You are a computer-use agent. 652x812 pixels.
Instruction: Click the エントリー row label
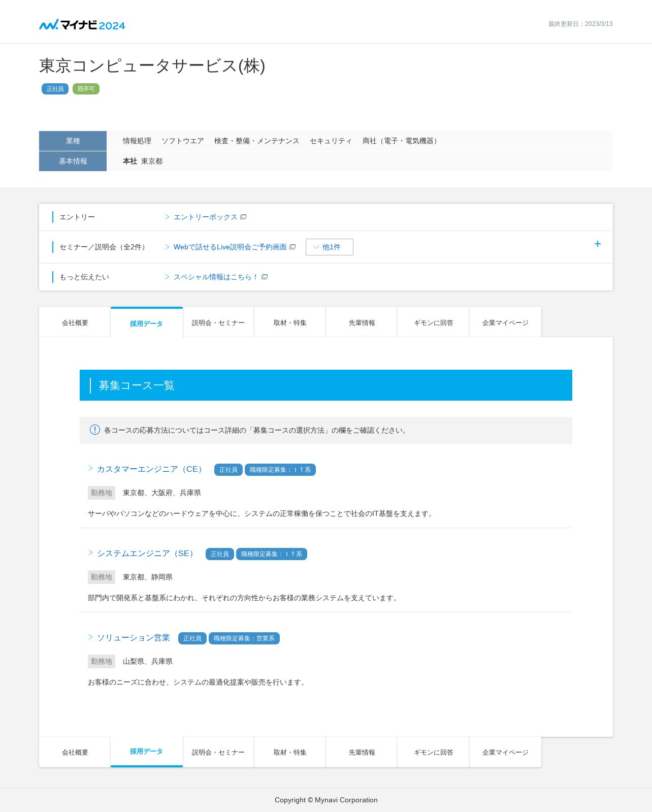77,217
